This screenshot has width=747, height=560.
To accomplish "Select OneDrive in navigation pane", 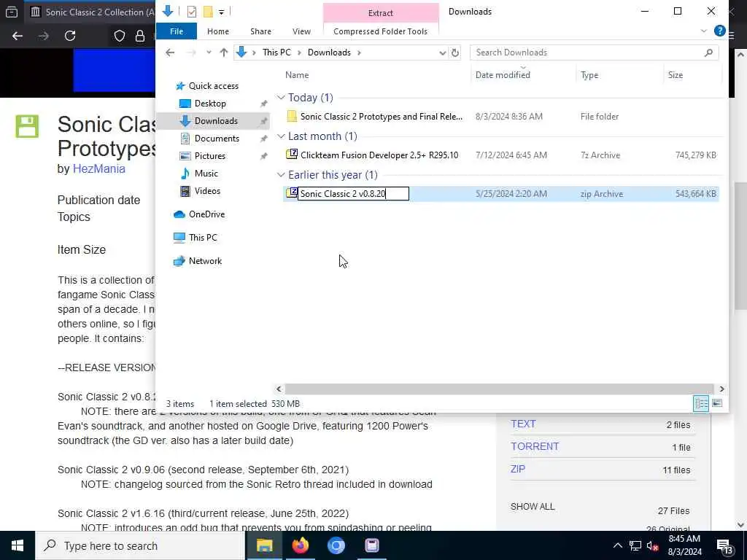I will click(x=206, y=214).
